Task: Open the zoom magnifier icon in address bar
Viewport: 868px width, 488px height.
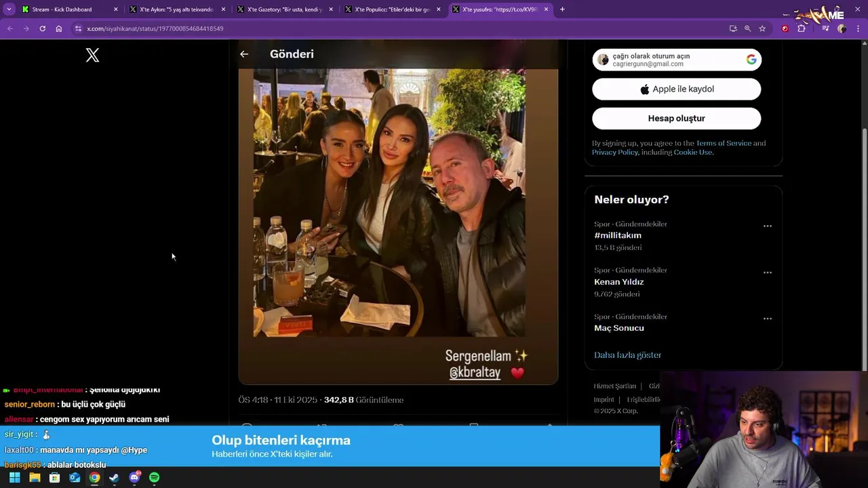Action: click(x=747, y=28)
